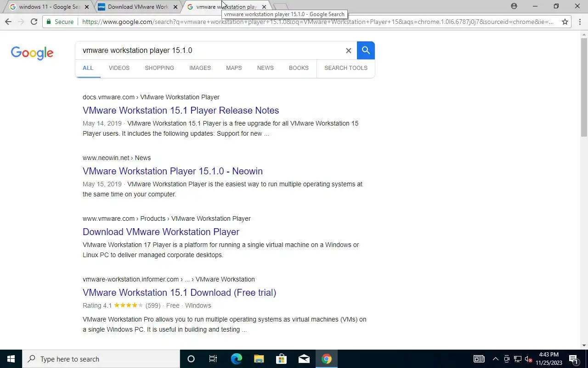The width and height of the screenshot is (588, 368).
Task: Clear the search query with the X
Action: [x=348, y=51]
